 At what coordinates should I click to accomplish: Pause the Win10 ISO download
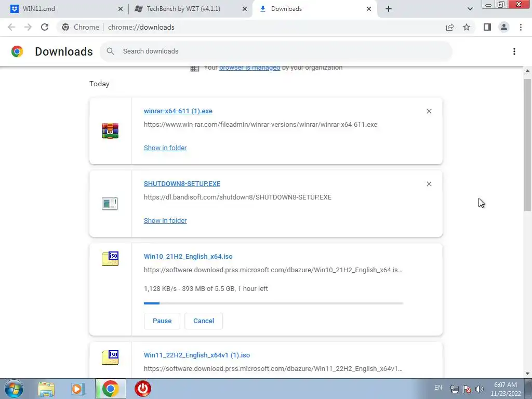pyautogui.click(x=162, y=321)
